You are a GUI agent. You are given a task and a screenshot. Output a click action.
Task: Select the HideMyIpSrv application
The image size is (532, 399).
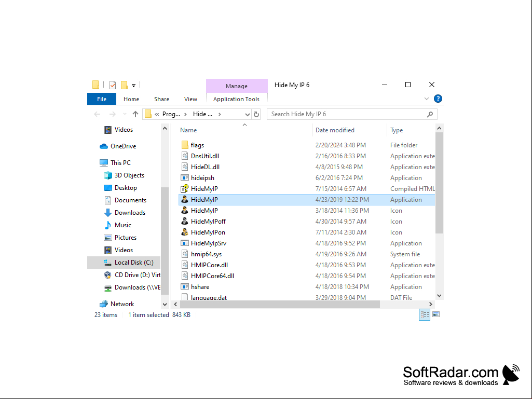pos(306,243)
